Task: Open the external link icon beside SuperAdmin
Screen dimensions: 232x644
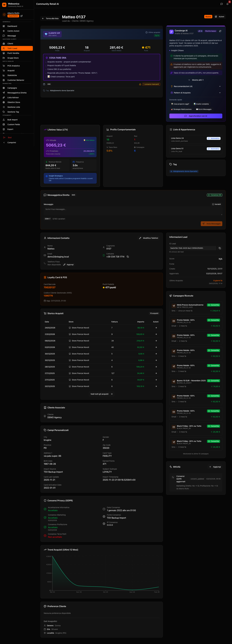Action: coord(22,16)
